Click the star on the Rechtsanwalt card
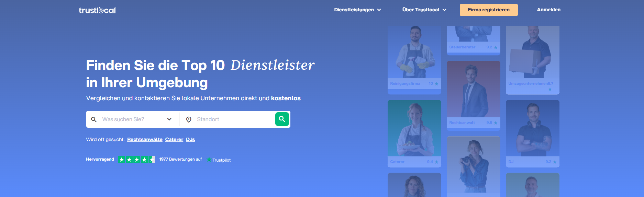This screenshot has height=197, width=644. click(496, 123)
